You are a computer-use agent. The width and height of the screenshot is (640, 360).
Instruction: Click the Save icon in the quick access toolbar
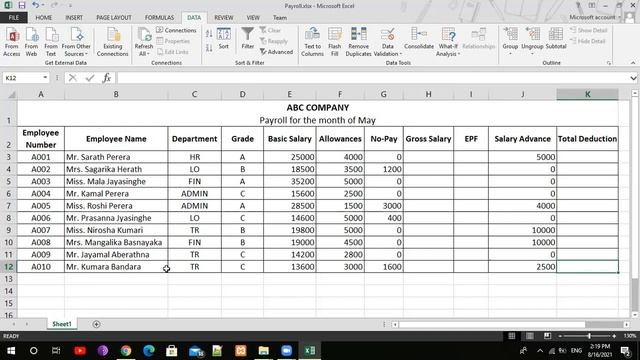[x=22, y=5]
